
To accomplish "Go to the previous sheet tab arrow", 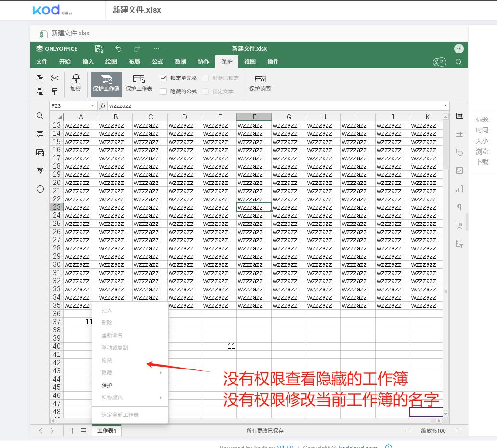I will [x=40, y=431].
